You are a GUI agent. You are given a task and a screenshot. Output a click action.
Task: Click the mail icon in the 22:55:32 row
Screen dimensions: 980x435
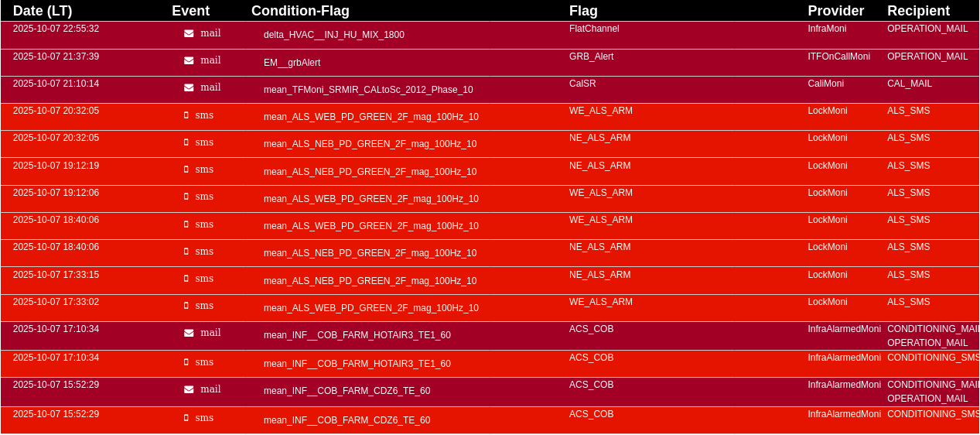click(x=189, y=33)
